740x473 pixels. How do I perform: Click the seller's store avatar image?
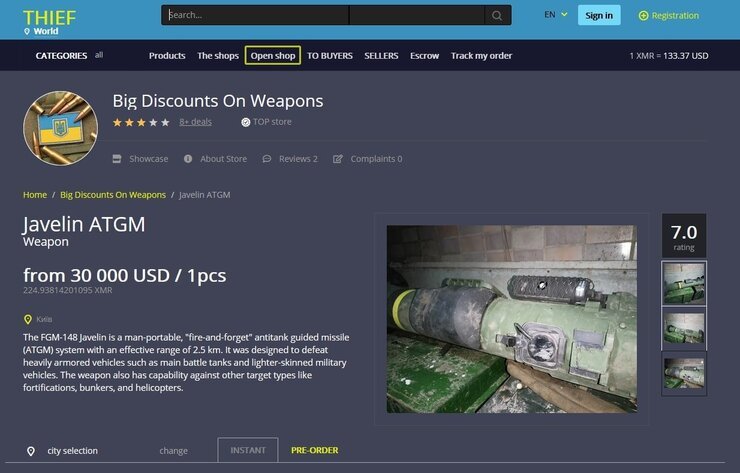(x=60, y=128)
